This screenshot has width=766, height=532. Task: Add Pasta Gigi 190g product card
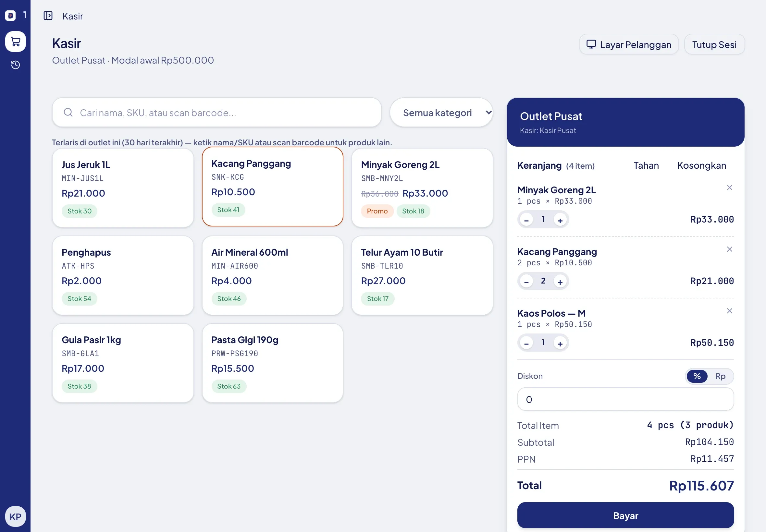tap(272, 363)
